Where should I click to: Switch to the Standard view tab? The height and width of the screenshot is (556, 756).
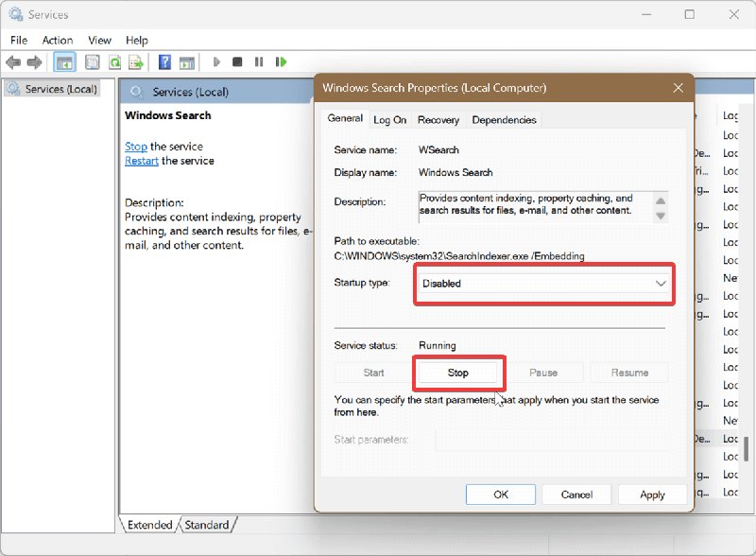[207, 525]
